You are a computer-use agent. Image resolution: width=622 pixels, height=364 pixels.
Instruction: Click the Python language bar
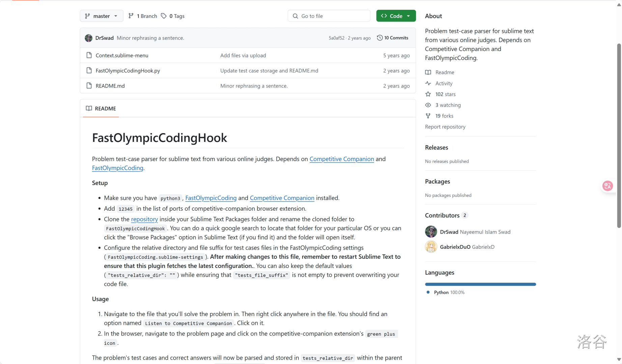coord(480,284)
